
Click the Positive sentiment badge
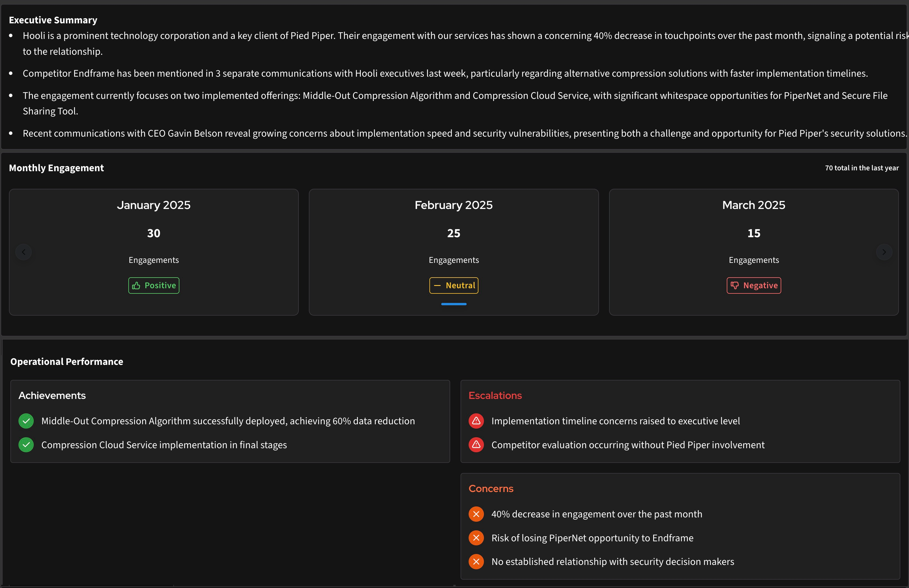tap(153, 286)
